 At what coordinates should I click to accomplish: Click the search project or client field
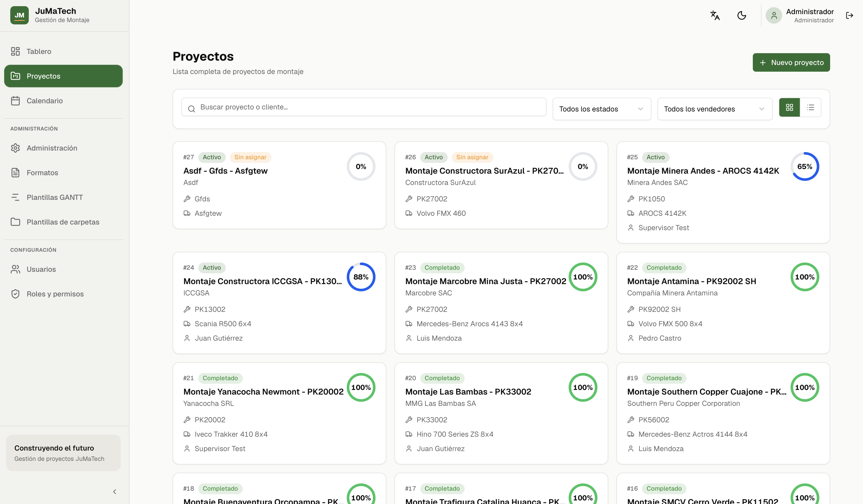point(364,107)
